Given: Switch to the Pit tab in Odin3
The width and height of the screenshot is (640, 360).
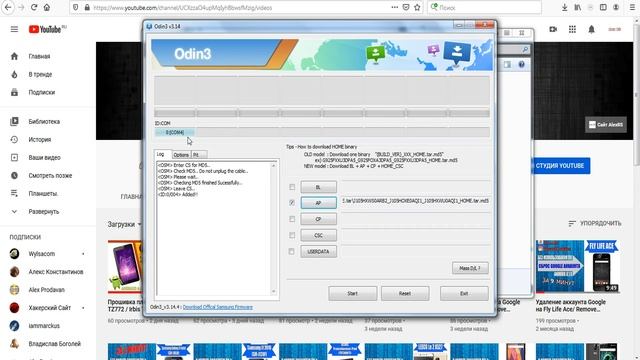Looking at the screenshot, I should coord(198,155).
